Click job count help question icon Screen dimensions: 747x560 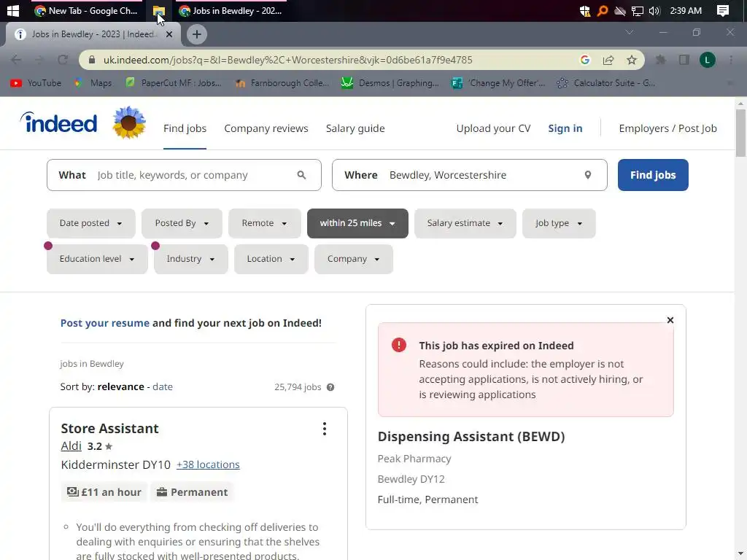pos(330,387)
